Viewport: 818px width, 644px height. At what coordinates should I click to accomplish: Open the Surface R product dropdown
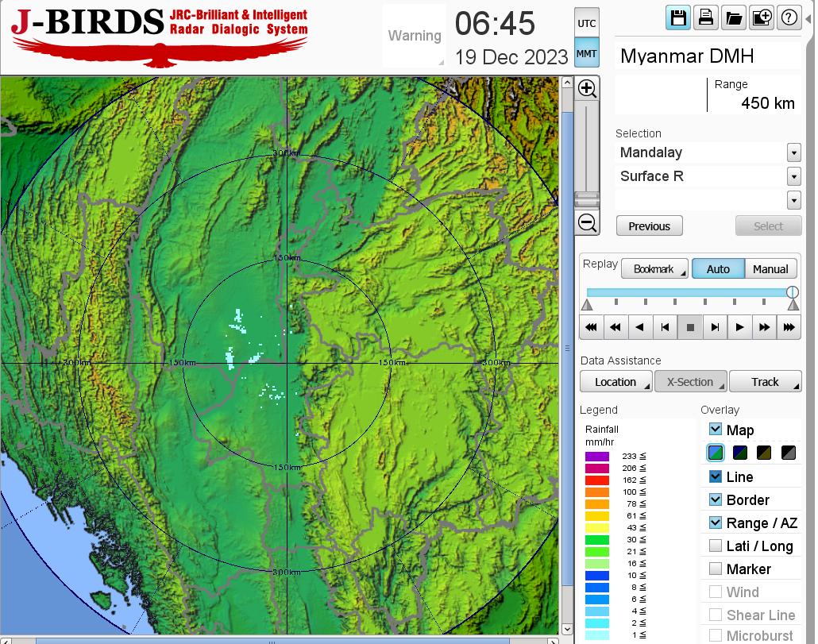click(793, 176)
